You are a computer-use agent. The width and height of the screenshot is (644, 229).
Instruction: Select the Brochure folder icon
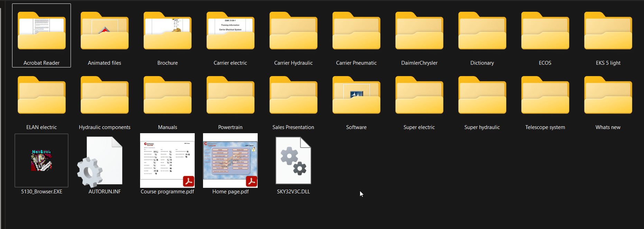coord(167,31)
